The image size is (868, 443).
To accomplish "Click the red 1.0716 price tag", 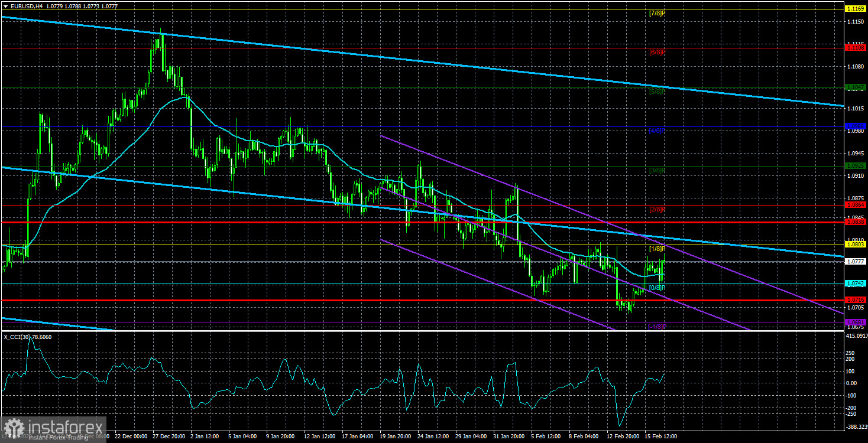I will (856, 300).
